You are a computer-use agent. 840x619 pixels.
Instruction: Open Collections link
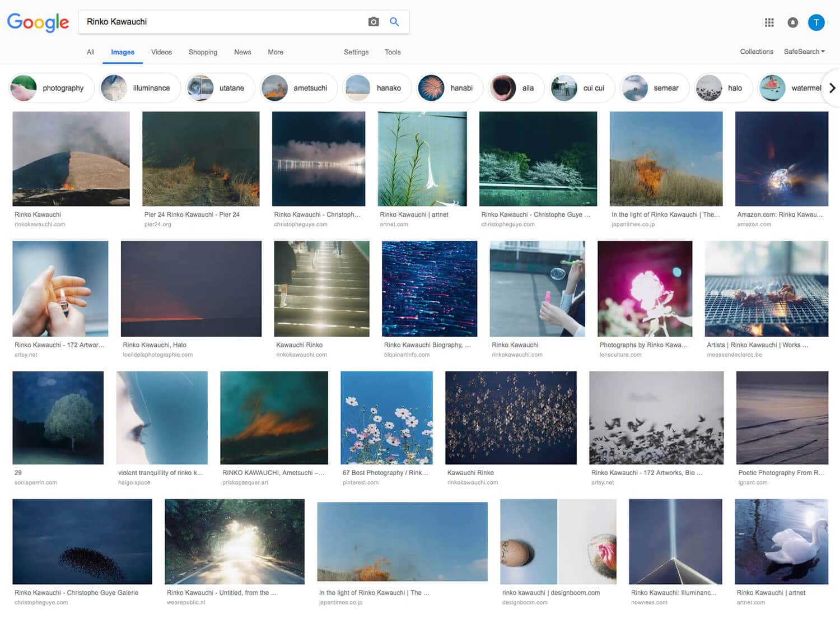pyautogui.click(x=757, y=52)
